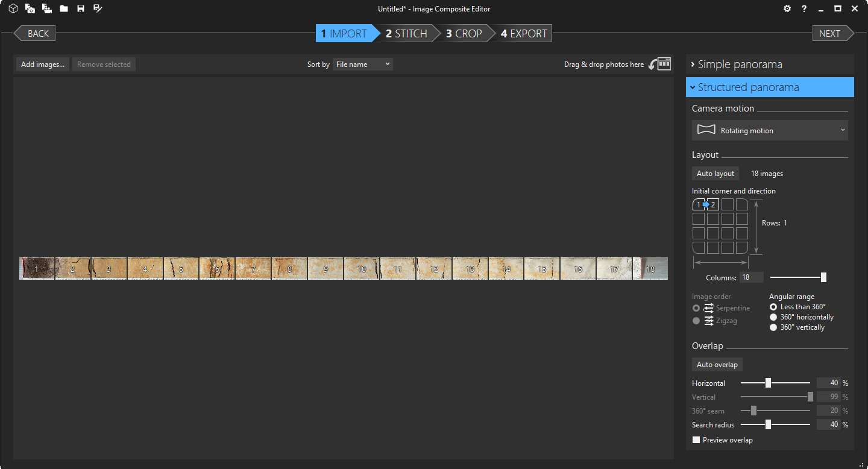
Task: Click the rotating motion camera icon
Action: tap(706, 130)
